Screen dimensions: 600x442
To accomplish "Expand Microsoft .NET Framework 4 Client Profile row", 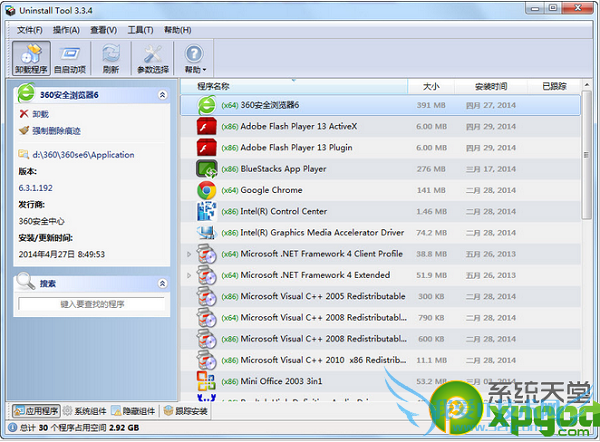I will coord(189,254).
